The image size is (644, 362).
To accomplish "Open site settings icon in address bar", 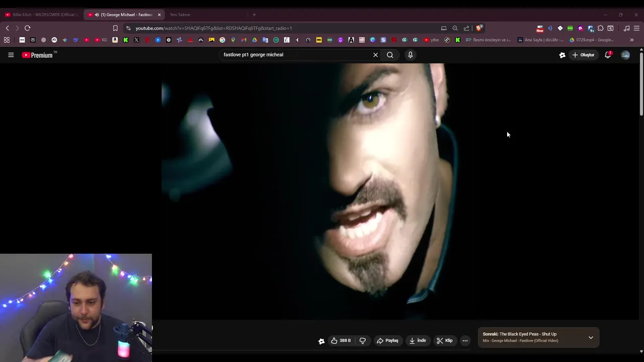I will [128, 28].
